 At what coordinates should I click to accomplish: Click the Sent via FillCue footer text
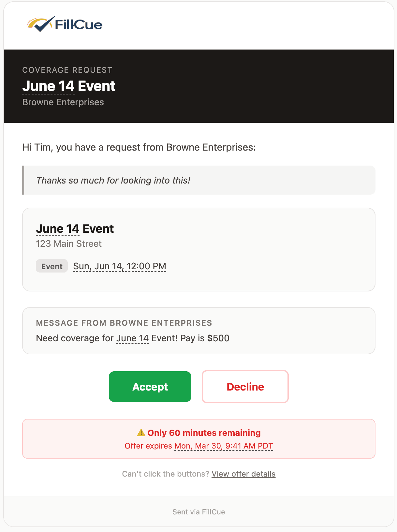[198, 512]
